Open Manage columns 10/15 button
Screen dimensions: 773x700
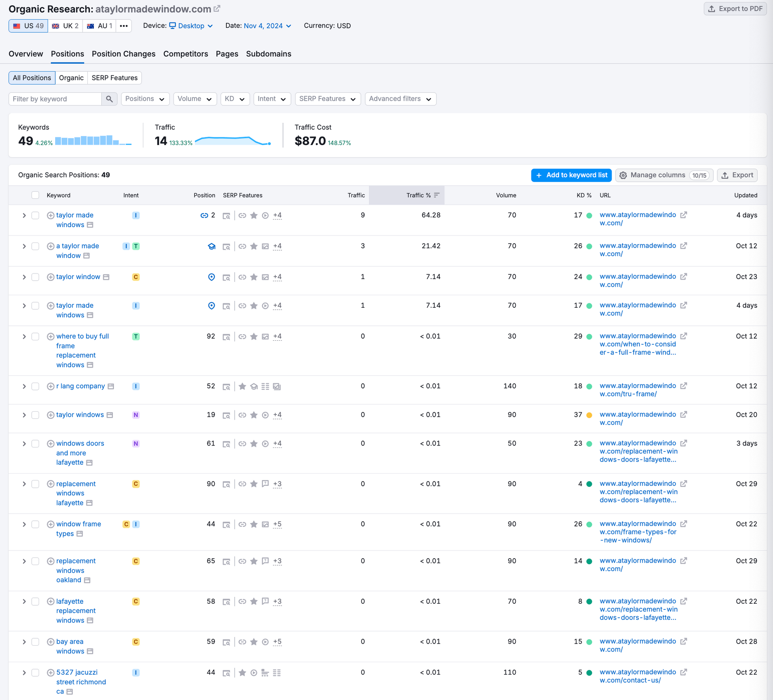[x=664, y=175]
